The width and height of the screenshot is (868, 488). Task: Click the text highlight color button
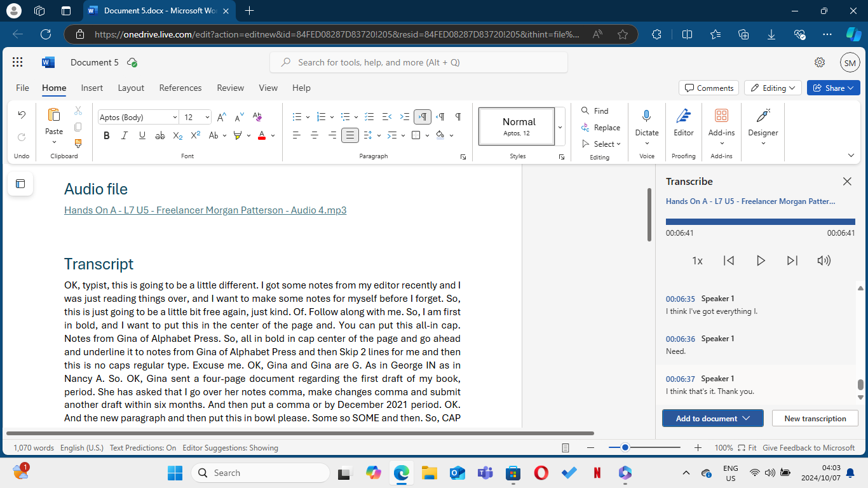click(x=238, y=135)
